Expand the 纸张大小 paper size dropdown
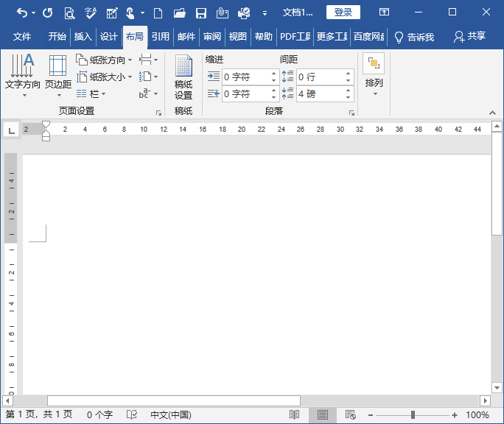Image resolution: width=504 pixels, height=424 pixels. (105, 77)
